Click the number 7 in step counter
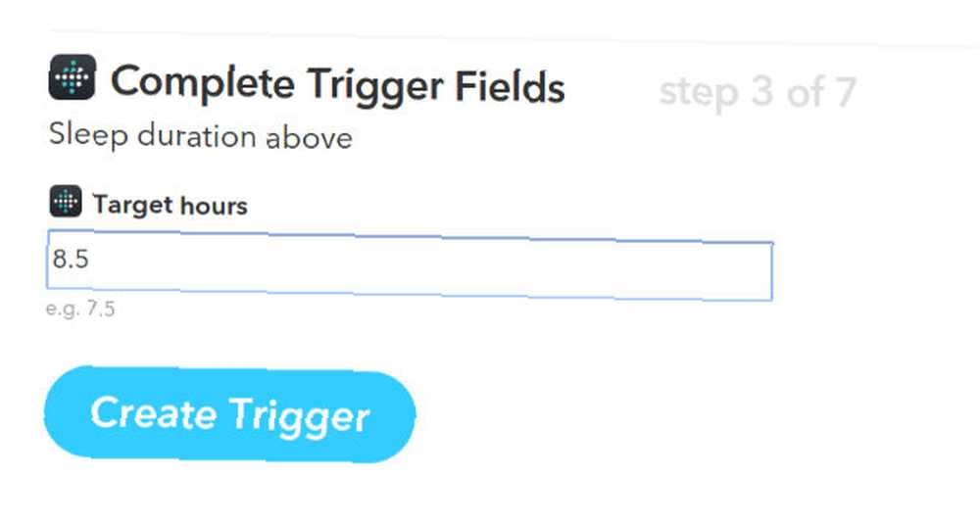The height and width of the screenshot is (524, 980). (x=845, y=92)
